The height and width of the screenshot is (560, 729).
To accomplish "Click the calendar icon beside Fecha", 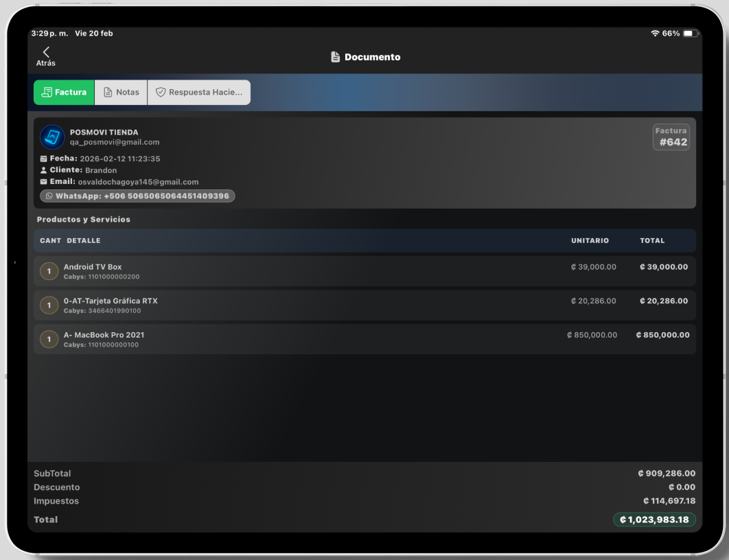I will (44, 159).
